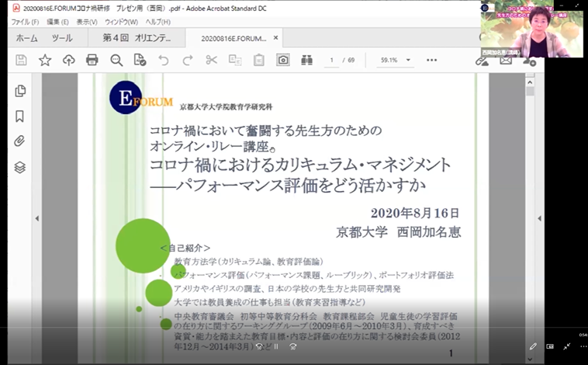Open the 編集(E) menu
This screenshot has width=588, height=365.
click(57, 22)
